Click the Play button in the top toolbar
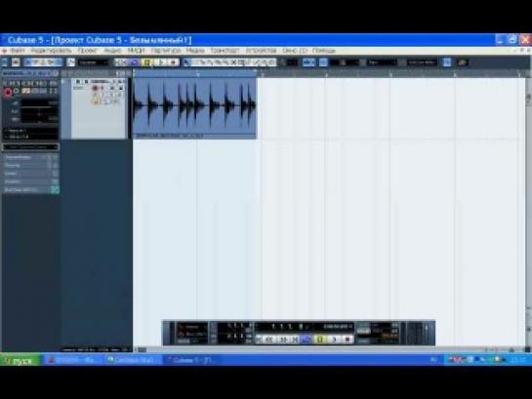The height and width of the screenshot is (399, 532). click(x=161, y=62)
